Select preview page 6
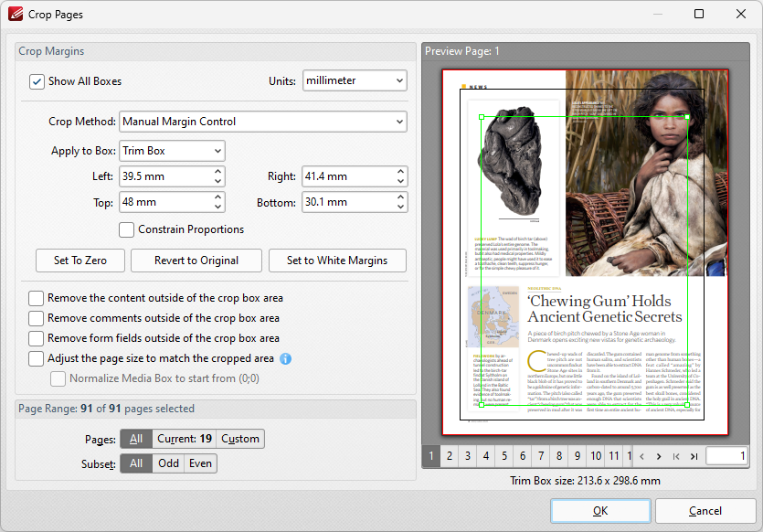The height and width of the screenshot is (532, 763). pyautogui.click(x=523, y=456)
